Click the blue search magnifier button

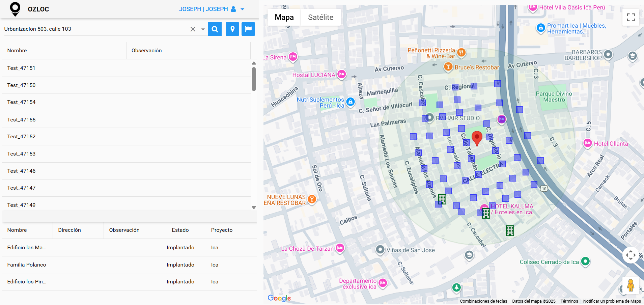(215, 29)
